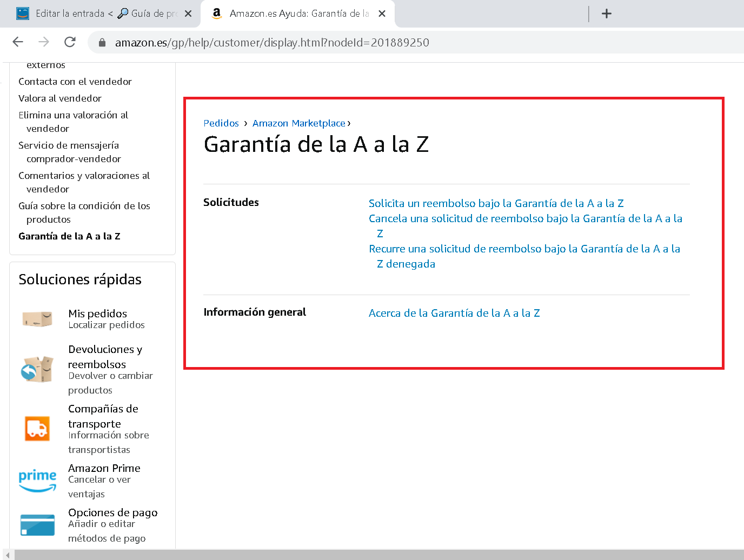Open Cancela una solicitud de reembolso link
Screen dimensions: 744x560
(x=526, y=226)
